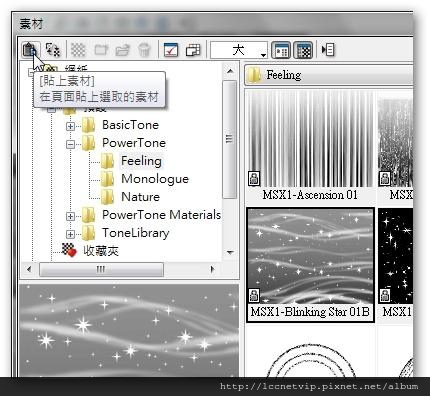The height and width of the screenshot is (396, 430).
Task: Expand the ToneLibrary folder
Action: tap(70, 234)
